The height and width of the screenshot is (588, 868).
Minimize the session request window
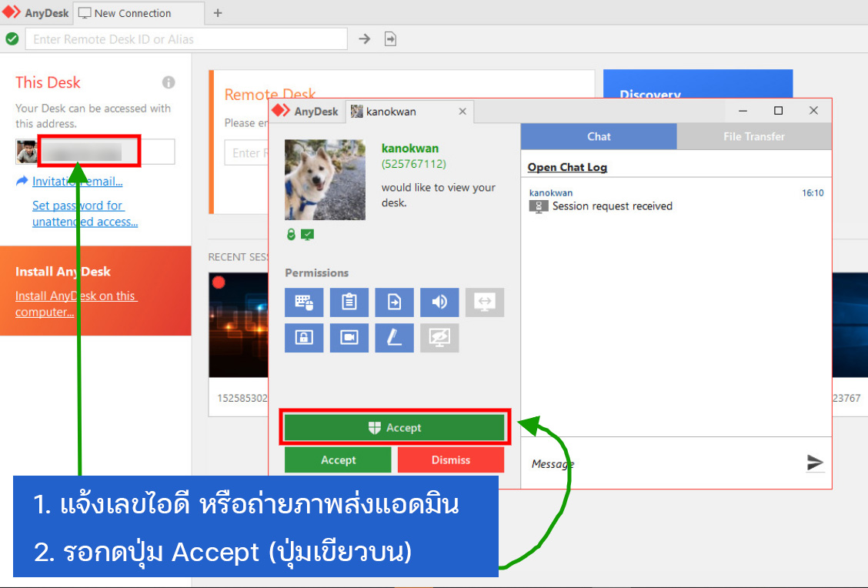click(x=743, y=111)
